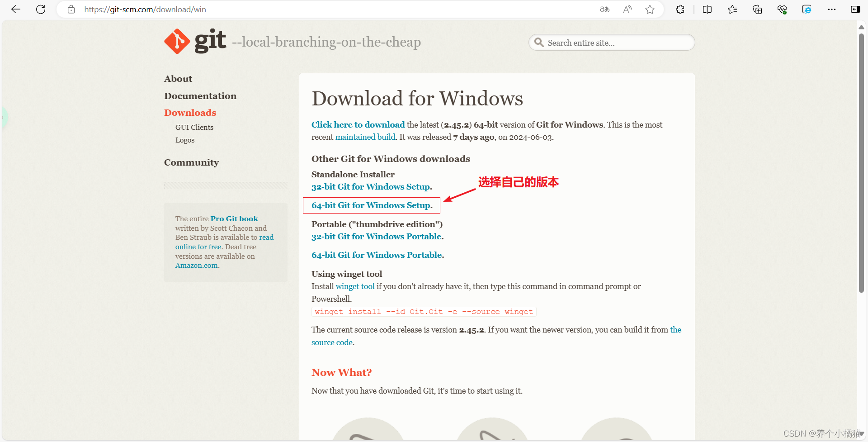Open browser extensions icon
Screen dimensions: 868x442
coord(680,9)
